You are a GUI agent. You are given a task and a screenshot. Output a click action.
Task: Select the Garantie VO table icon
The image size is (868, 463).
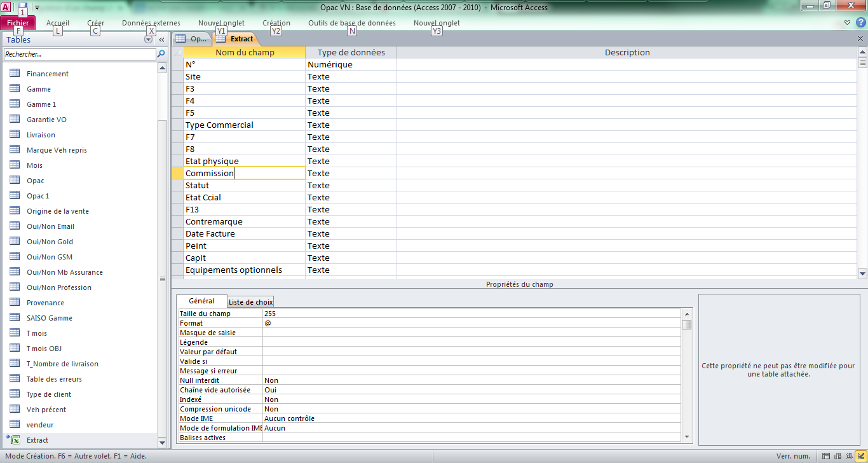click(x=15, y=120)
